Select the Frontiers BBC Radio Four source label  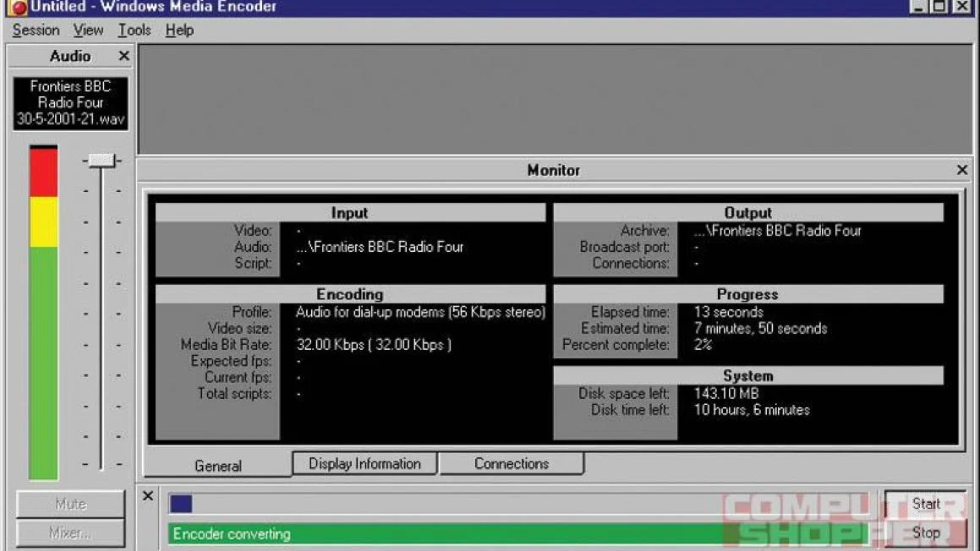(x=70, y=103)
